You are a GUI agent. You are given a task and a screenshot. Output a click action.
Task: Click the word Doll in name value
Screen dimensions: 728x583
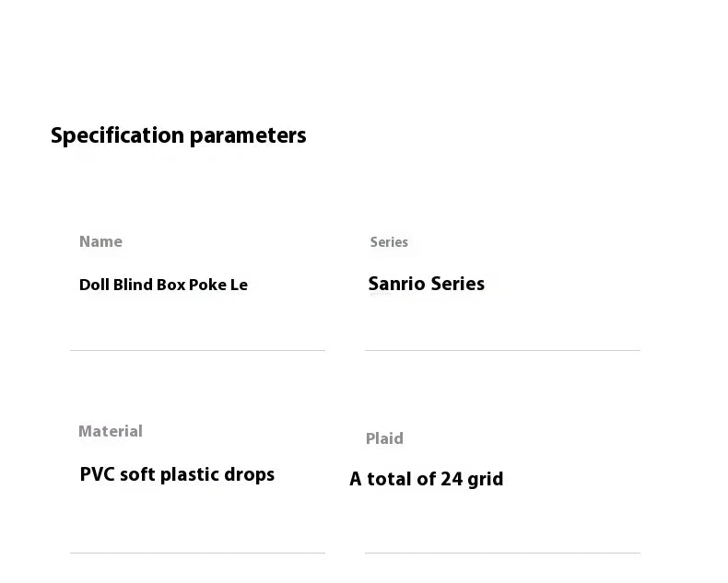coord(94,285)
